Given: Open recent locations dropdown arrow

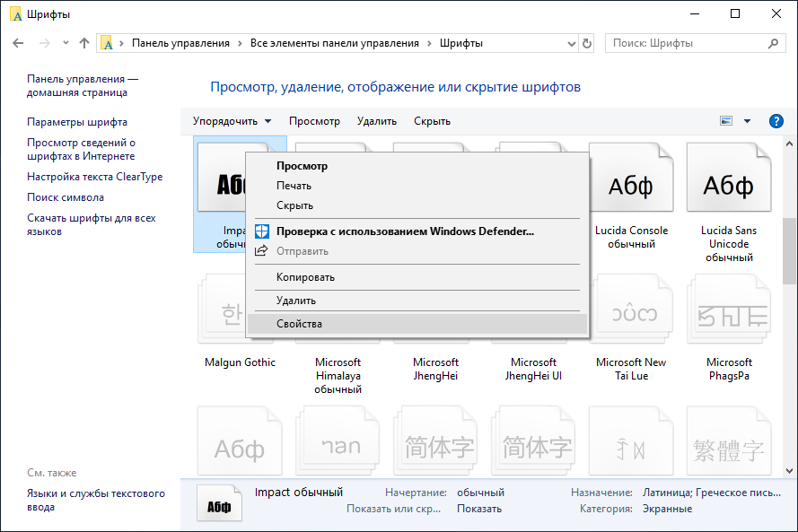Looking at the screenshot, I should 66,43.
